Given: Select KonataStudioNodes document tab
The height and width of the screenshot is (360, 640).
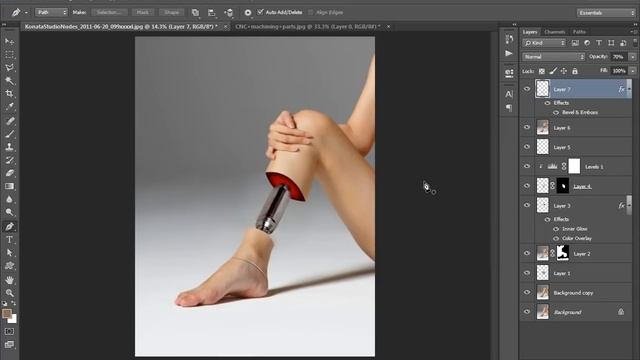Looking at the screenshot, I should 121,27.
